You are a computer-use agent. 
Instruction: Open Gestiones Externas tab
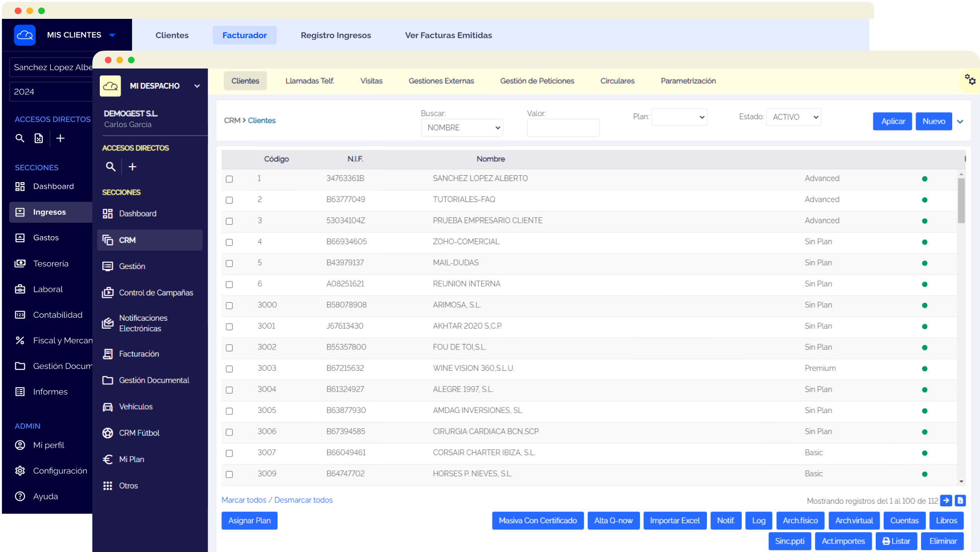point(441,81)
